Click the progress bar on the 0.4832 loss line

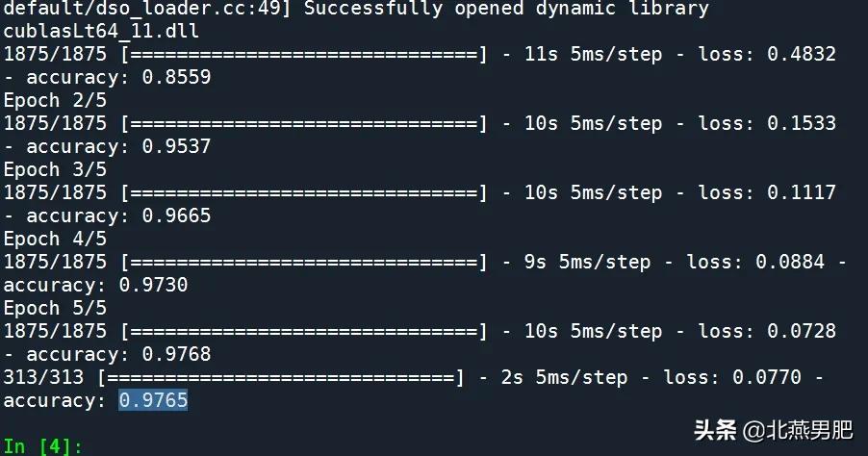pos(303,54)
